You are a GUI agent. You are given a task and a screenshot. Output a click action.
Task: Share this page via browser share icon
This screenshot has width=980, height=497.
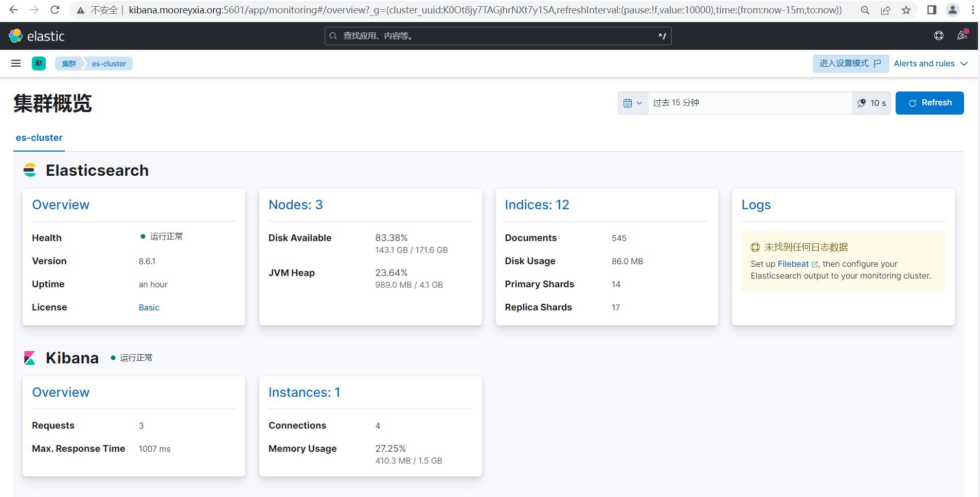[885, 10]
